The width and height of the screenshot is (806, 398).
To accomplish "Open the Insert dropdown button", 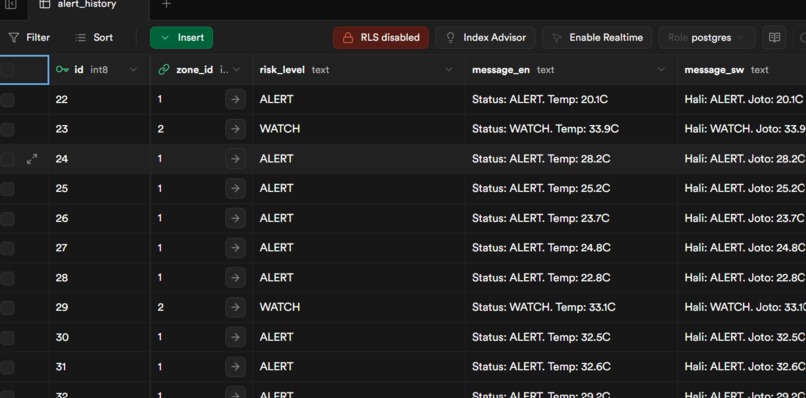I will [181, 38].
